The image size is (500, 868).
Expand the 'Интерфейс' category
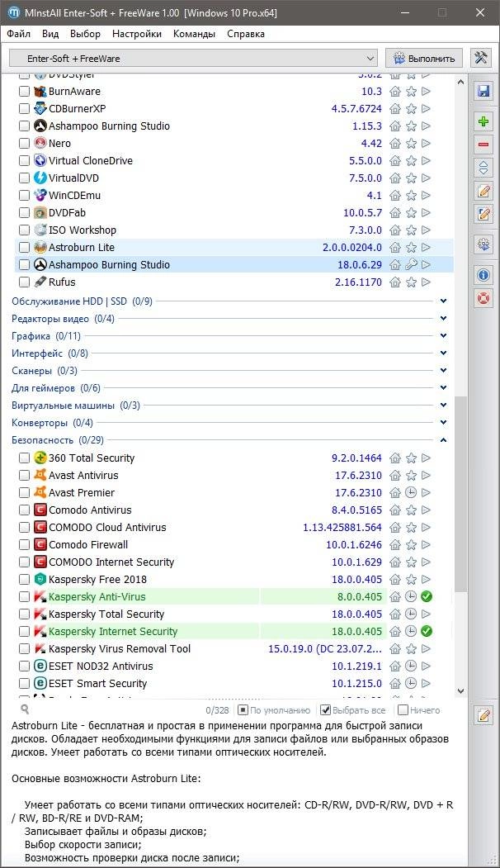pyautogui.click(x=444, y=353)
